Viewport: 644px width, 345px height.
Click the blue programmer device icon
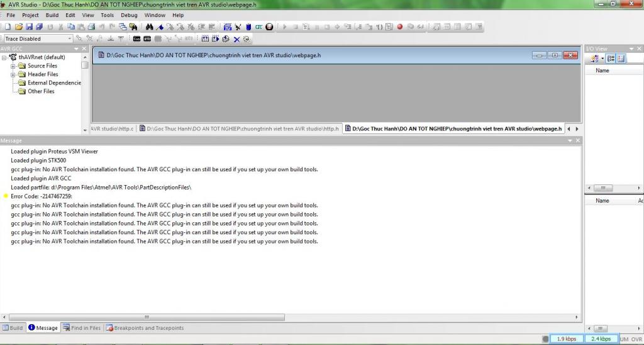[x=248, y=26]
